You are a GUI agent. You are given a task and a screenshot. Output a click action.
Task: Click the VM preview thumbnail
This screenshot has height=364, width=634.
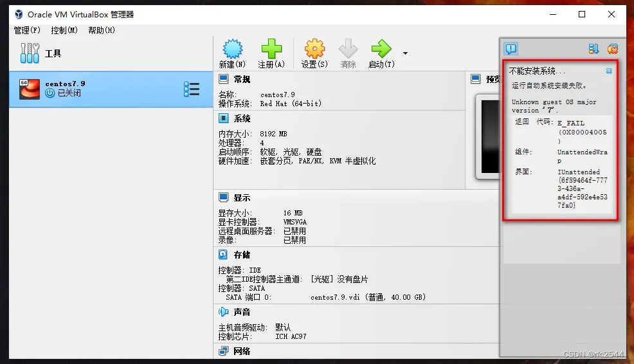489,137
